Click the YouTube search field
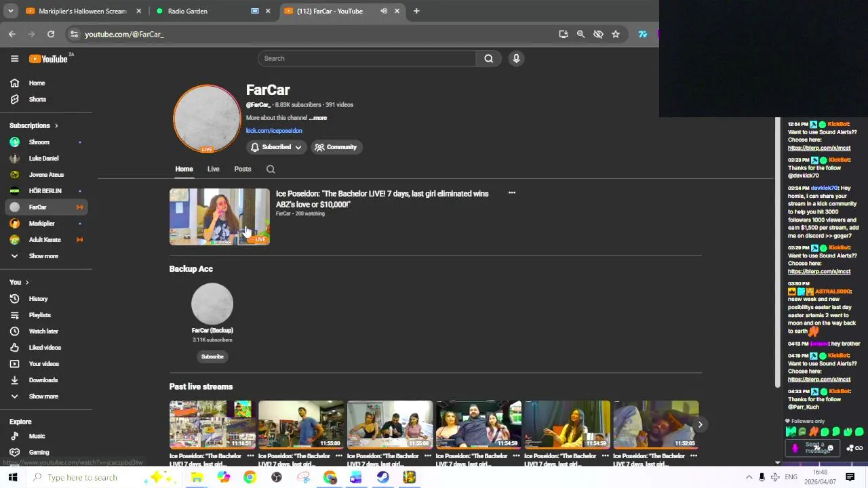 [x=367, y=58]
